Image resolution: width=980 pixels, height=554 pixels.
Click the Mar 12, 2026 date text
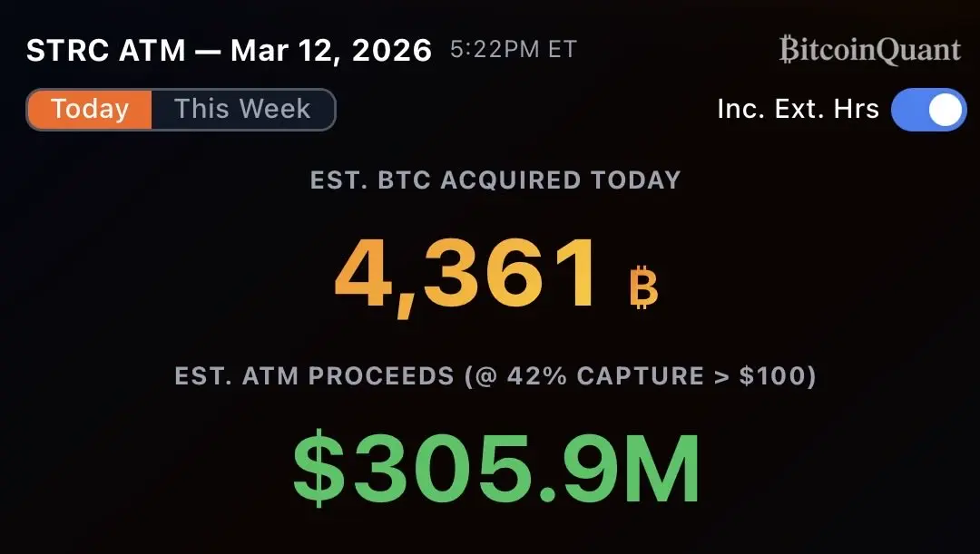tap(331, 50)
